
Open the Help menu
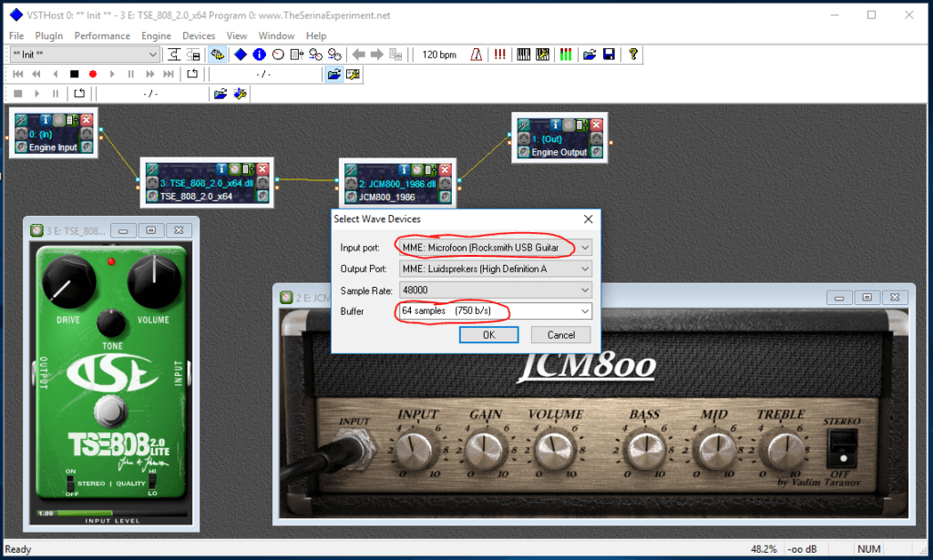click(316, 36)
